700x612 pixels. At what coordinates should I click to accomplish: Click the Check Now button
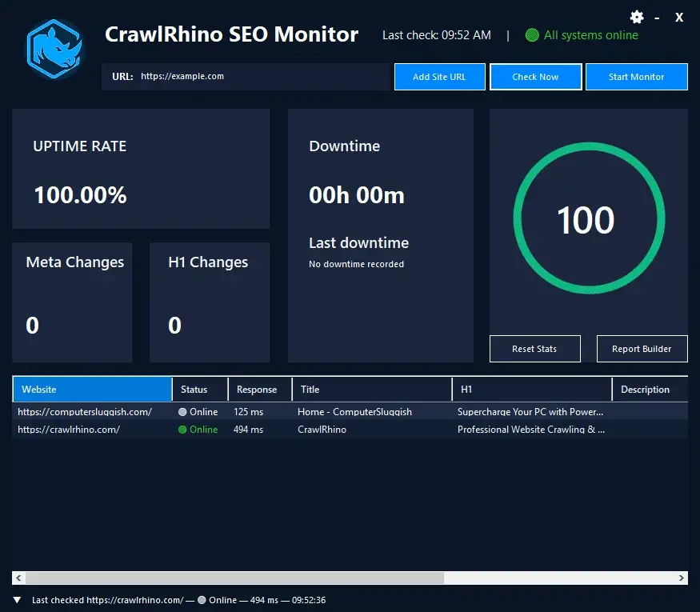pos(536,77)
